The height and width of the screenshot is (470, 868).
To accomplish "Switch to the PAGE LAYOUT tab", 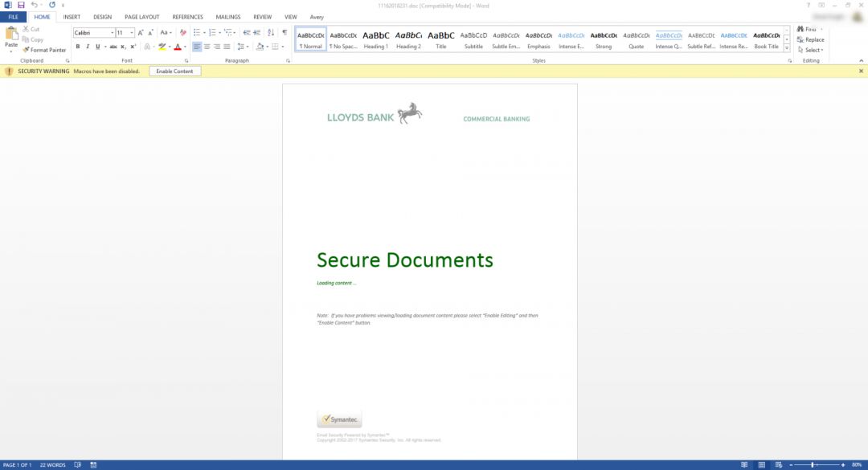I will point(141,17).
